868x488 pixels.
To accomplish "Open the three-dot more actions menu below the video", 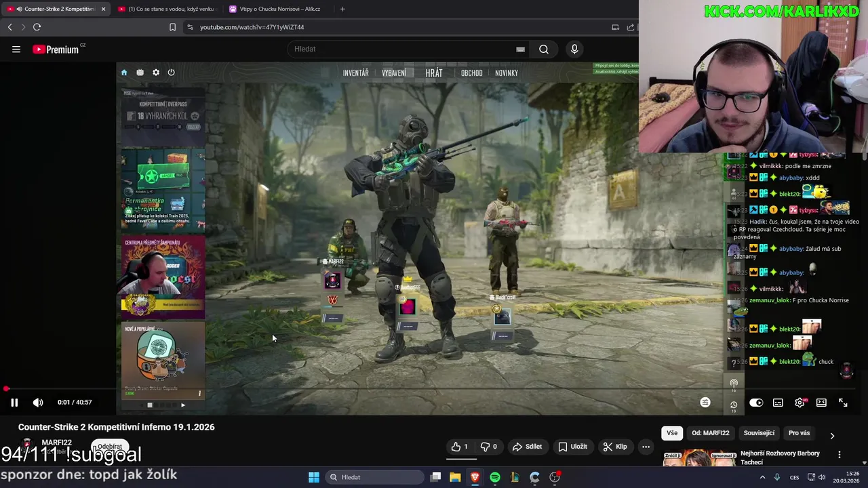I will tap(646, 447).
